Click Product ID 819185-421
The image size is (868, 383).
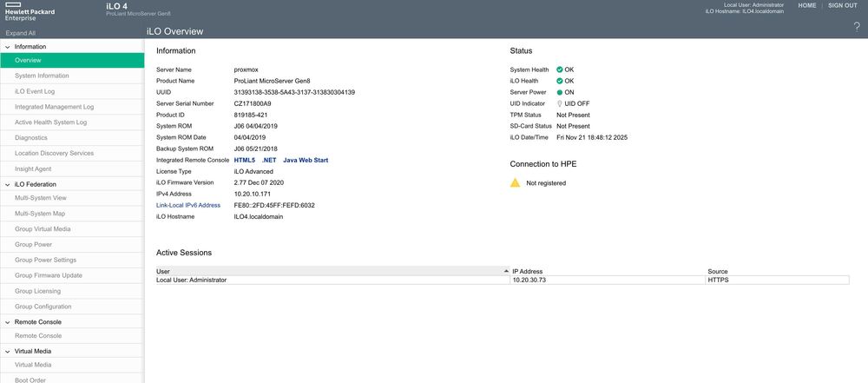(250, 115)
